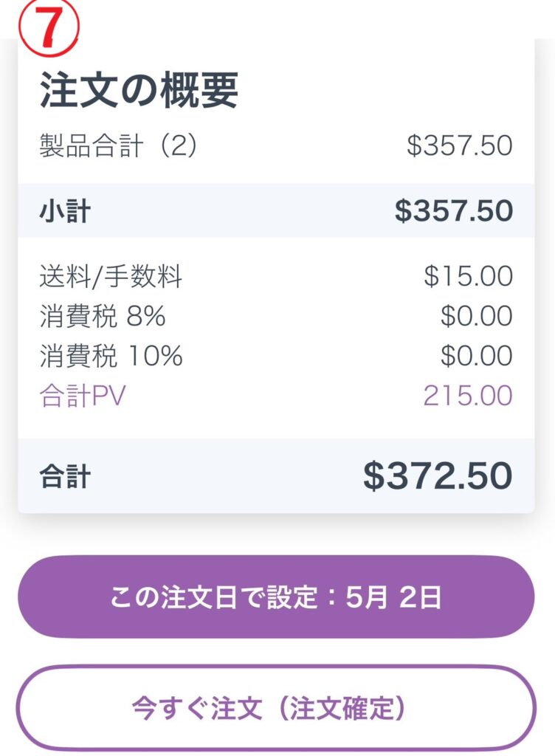Select the 消費税 10% line
Image resolution: width=555 pixels, height=756 pixels.
tap(111, 356)
